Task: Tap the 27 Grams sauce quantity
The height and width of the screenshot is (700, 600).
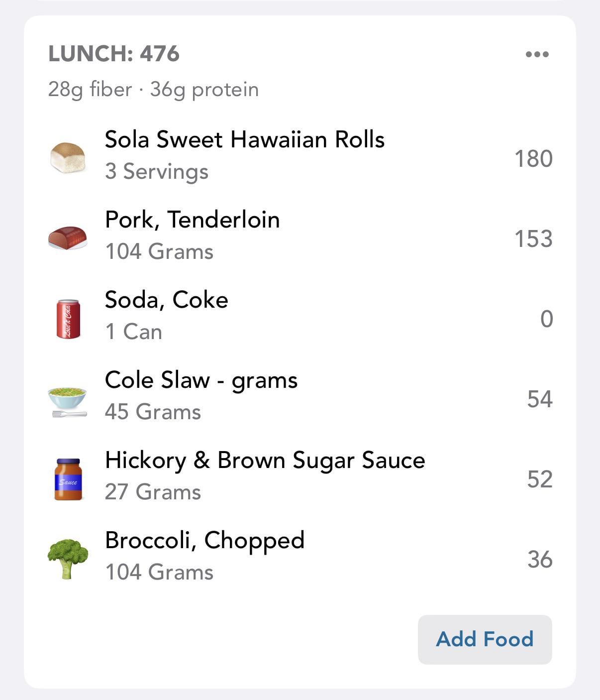Action: [153, 492]
